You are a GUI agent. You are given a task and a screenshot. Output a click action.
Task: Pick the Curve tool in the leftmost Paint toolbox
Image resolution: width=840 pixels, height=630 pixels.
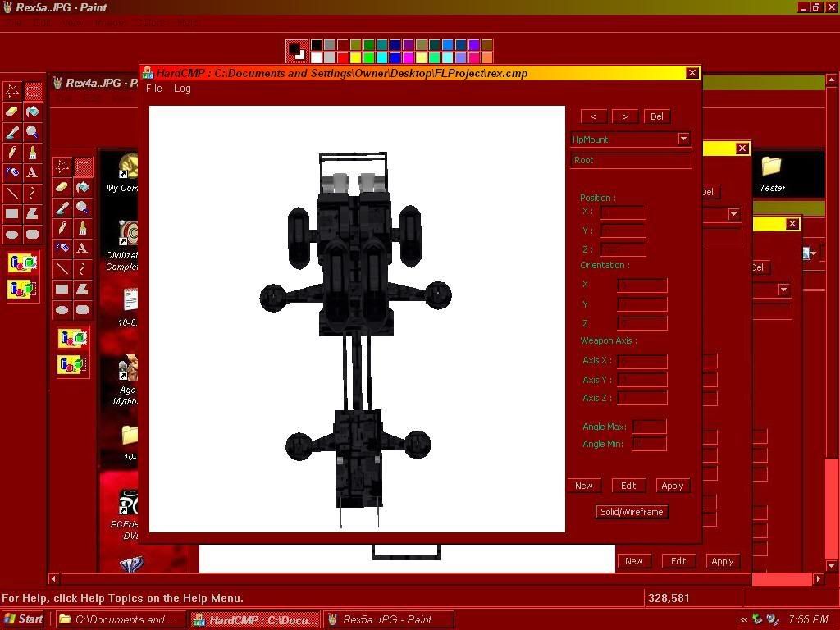point(32,194)
